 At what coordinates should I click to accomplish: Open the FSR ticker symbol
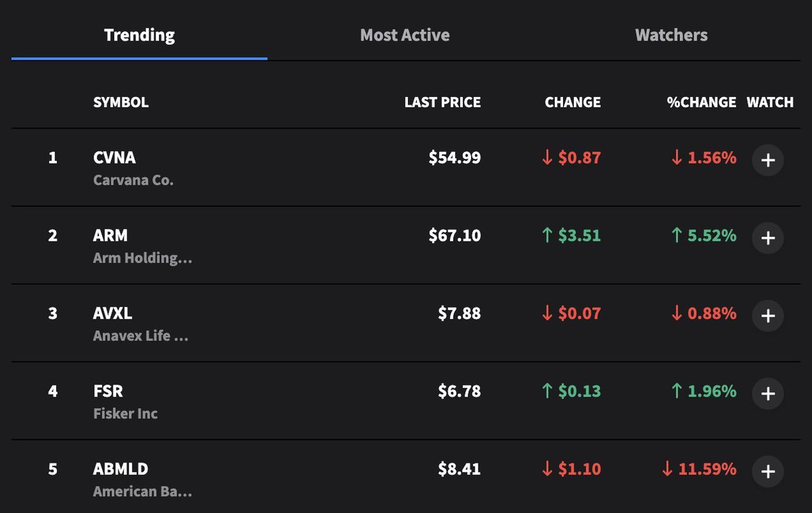coord(108,391)
